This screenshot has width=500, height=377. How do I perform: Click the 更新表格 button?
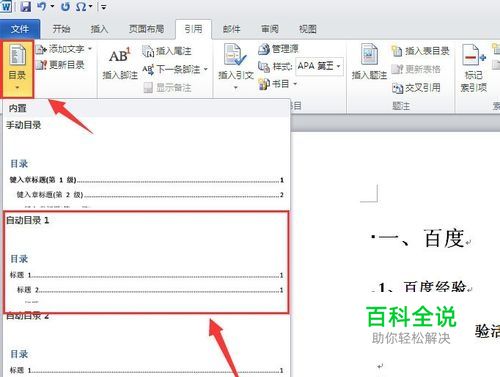click(416, 69)
